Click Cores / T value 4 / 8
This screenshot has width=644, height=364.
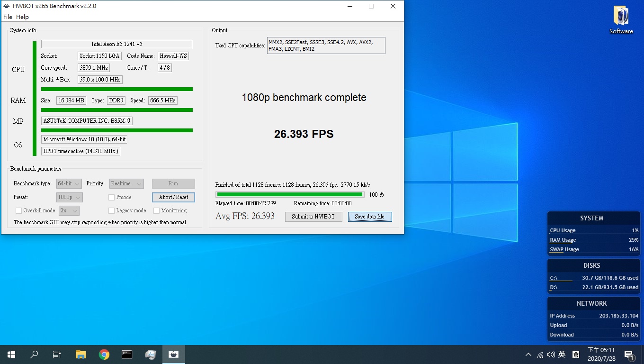click(165, 68)
